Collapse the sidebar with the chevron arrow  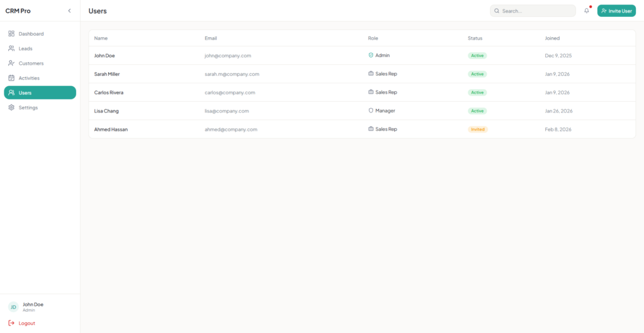coord(69,11)
